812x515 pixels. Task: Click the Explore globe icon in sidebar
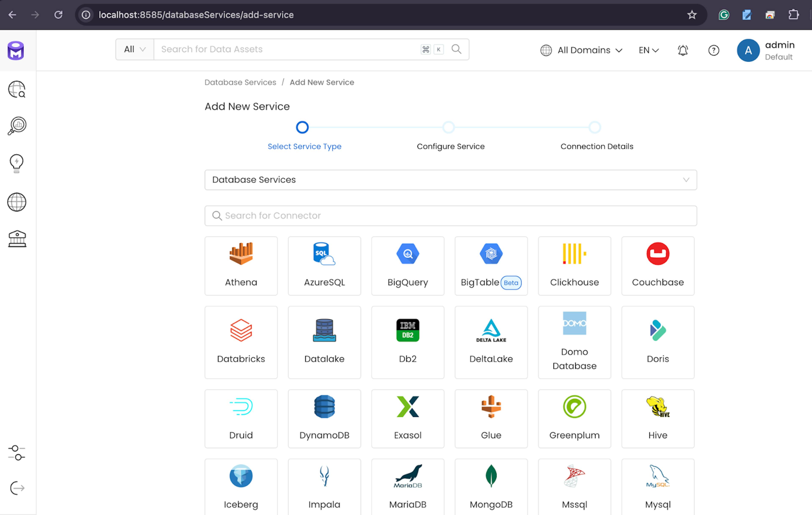pos(16,90)
